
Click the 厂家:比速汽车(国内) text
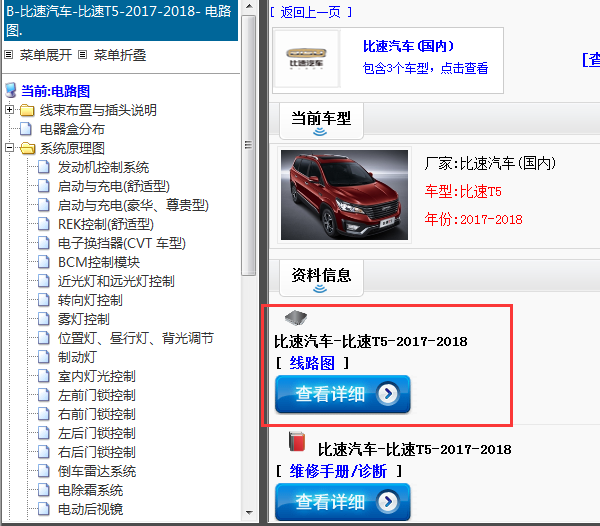[x=490, y=163]
